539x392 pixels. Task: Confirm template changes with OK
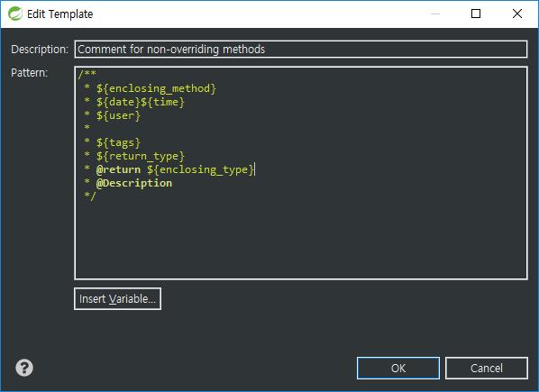(398, 369)
